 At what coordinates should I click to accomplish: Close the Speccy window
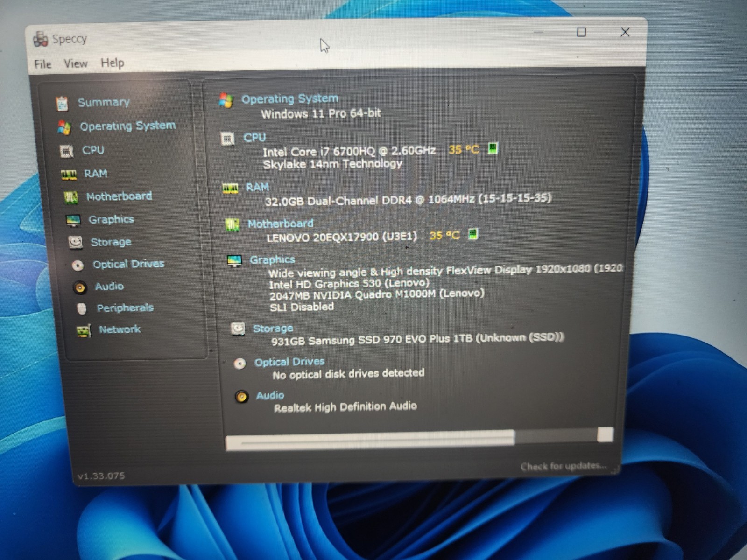coord(625,32)
